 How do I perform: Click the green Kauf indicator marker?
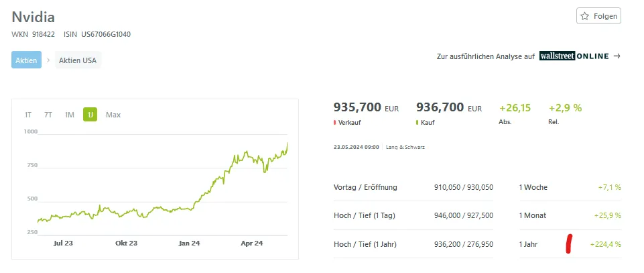[x=417, y=123]
